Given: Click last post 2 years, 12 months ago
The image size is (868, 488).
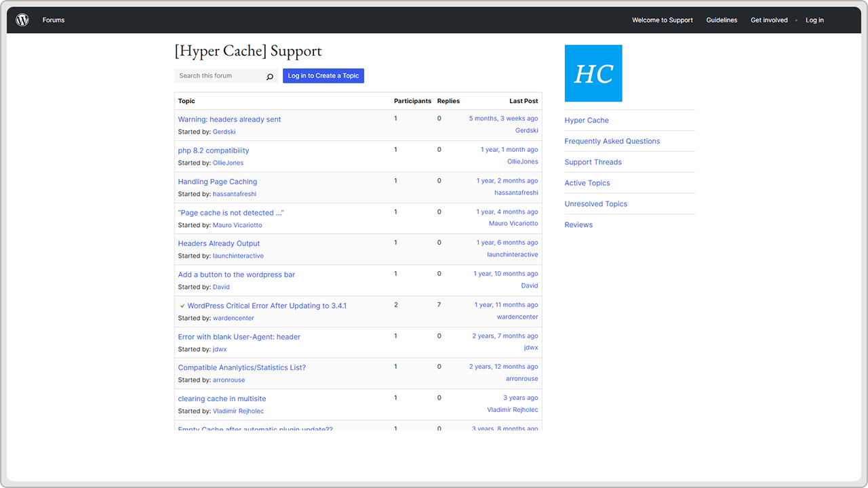Looking at the screenshot, I should pyautogui.click(x=504, y=367).
